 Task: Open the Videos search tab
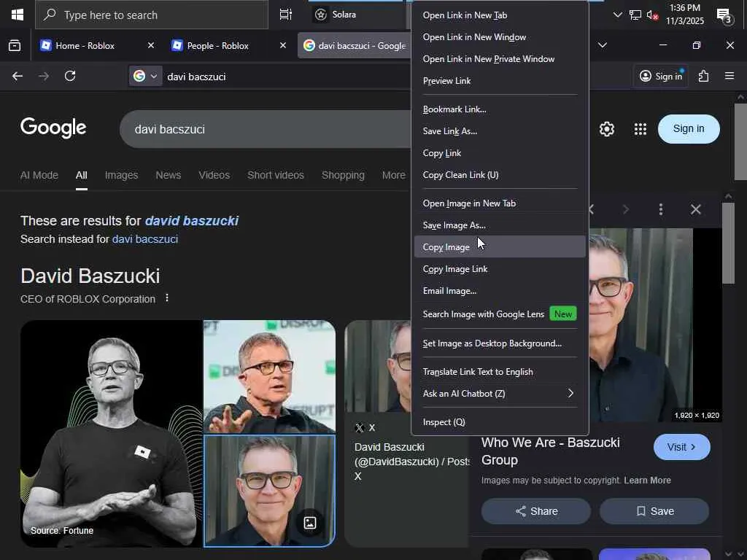pyautogui.click(x=214, y=175)
